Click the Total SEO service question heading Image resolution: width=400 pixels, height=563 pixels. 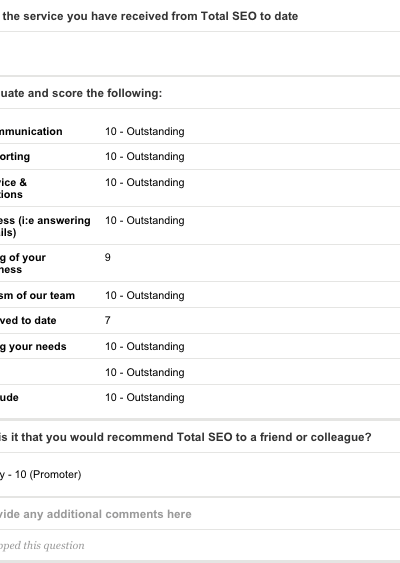(149, 16)
